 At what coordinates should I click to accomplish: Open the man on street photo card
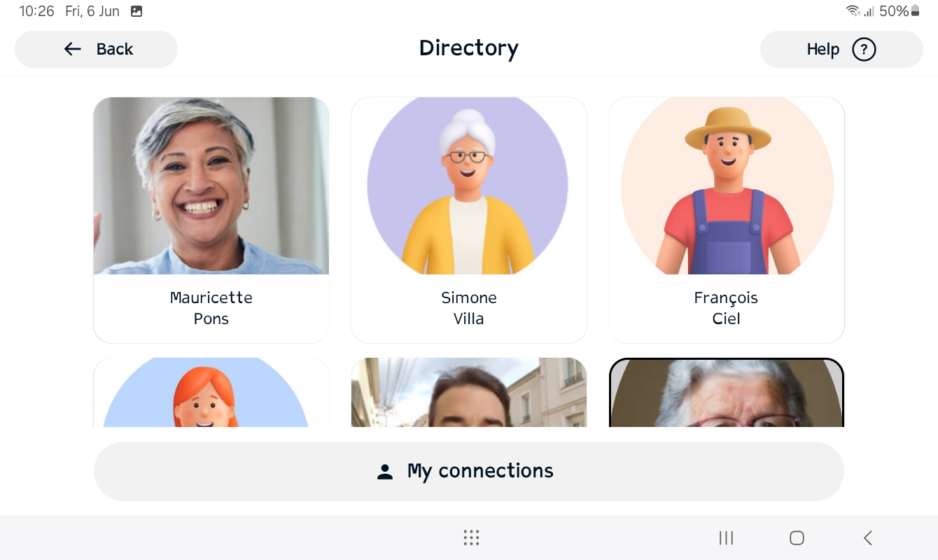pyautogui.click(x=469, y=393)
